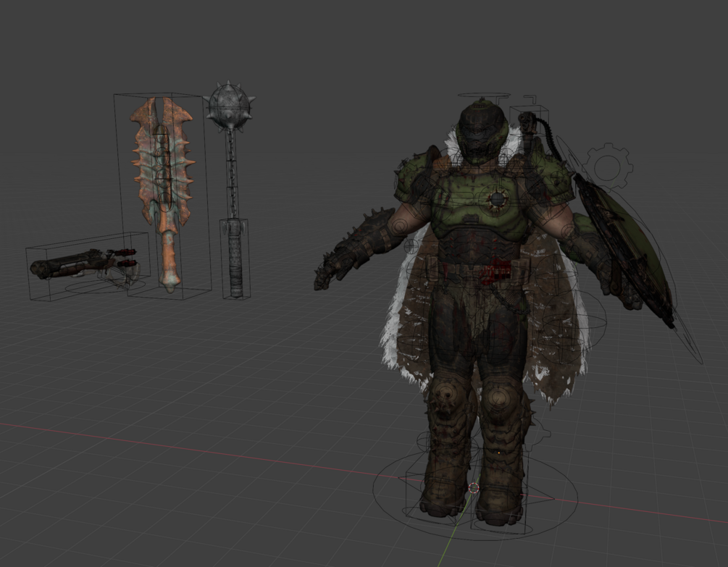The image size is (728, 567).
Task: Select the flail's wrapped handle grip
Action: click(x=236, y=258)
